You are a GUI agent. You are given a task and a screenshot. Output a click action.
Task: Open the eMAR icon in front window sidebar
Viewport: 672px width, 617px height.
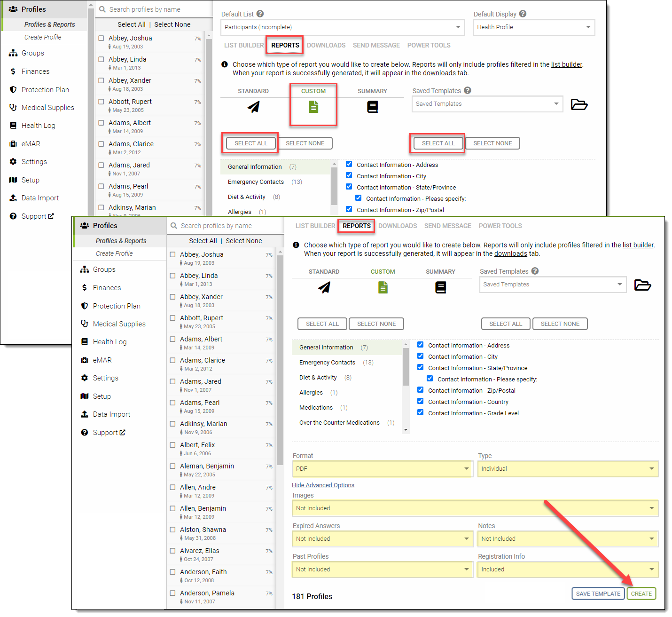(x=85, y=360)
